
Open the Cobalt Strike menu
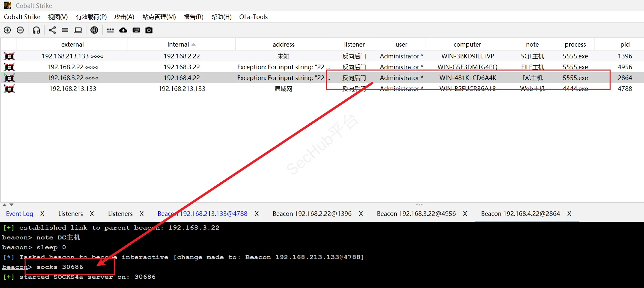[x=22, y=17]
